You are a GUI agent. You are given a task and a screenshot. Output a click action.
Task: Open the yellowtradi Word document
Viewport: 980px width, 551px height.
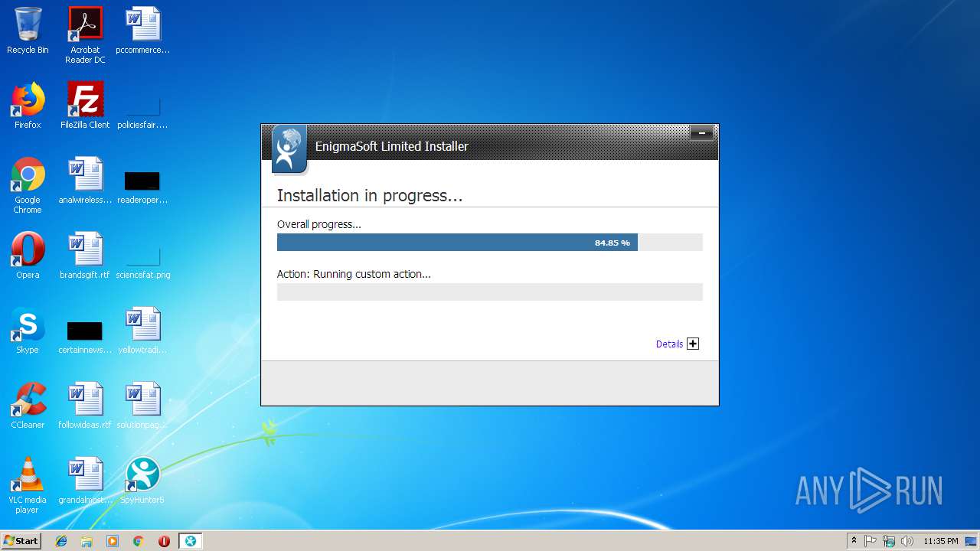[x=143, y=331]
